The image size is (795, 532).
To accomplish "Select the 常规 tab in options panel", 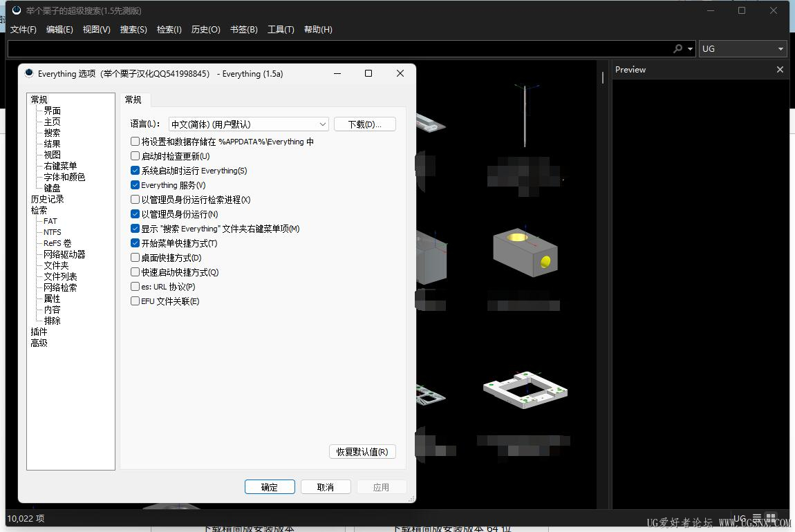I will 133,99.
